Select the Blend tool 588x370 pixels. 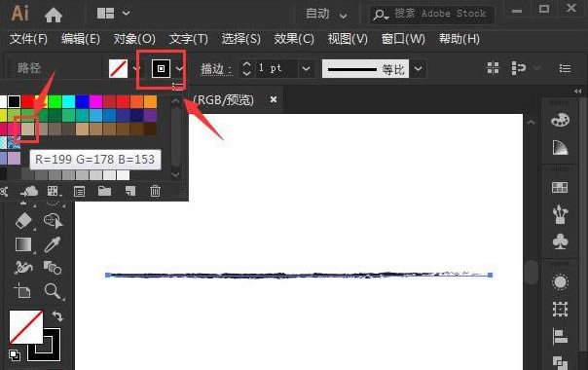click(53, 268)
